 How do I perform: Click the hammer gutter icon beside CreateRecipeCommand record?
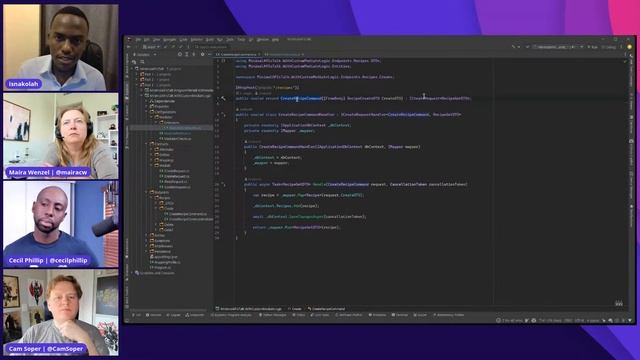click(223, 98)
